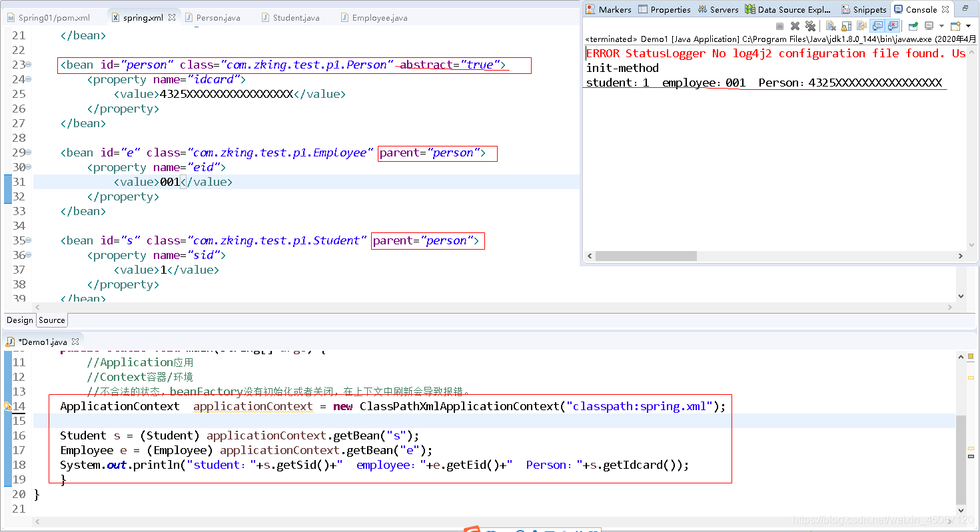This screenshot has width=980, height=532.
Task: Click the Demo1.java scrollbar up arrow
Action: [x=961, y=357]
